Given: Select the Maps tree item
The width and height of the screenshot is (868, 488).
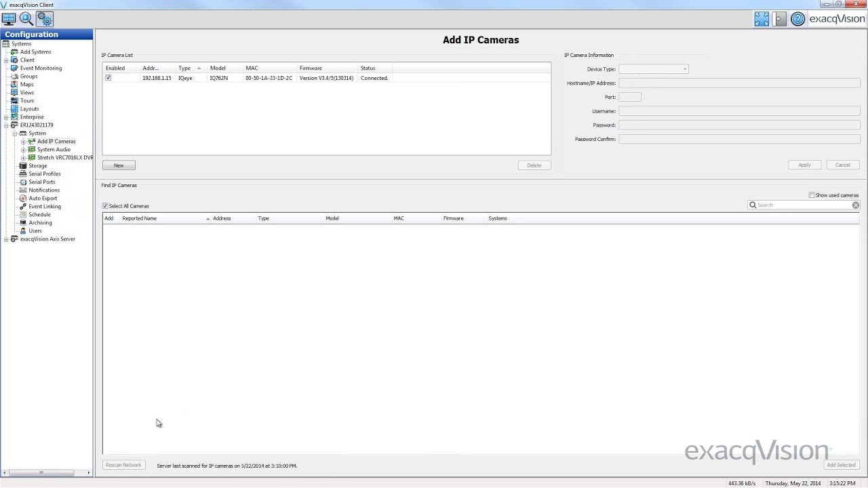Looking at the screenshot, I should click(x=26, y=85).
